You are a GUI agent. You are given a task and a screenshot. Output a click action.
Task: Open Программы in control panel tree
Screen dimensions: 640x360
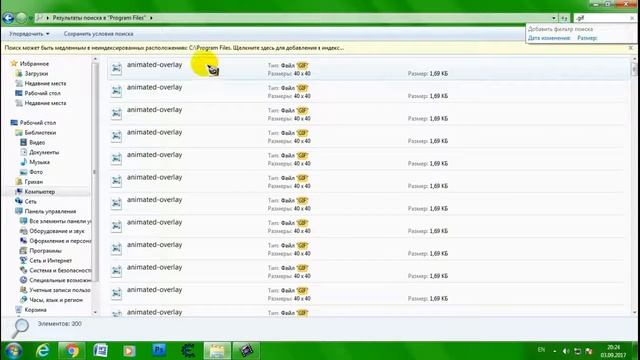45,251
